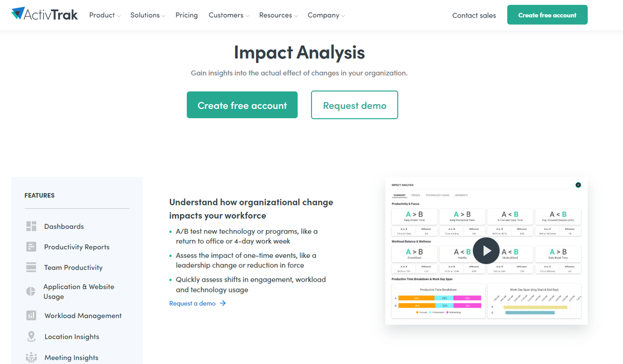
Task: Play the Impact Analysis video
Action: click(486, 251)
